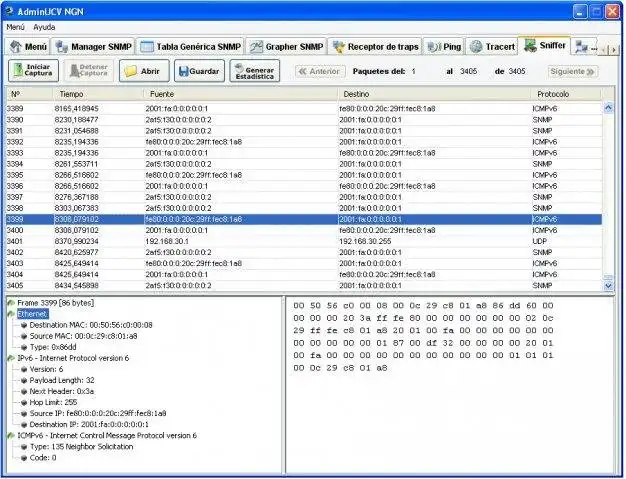
Task: Select packet row 3400
Action: [x=304, y=230]
